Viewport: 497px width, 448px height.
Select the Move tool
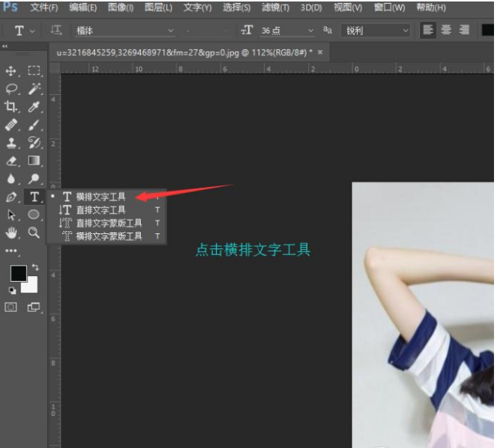pos(11,70)
